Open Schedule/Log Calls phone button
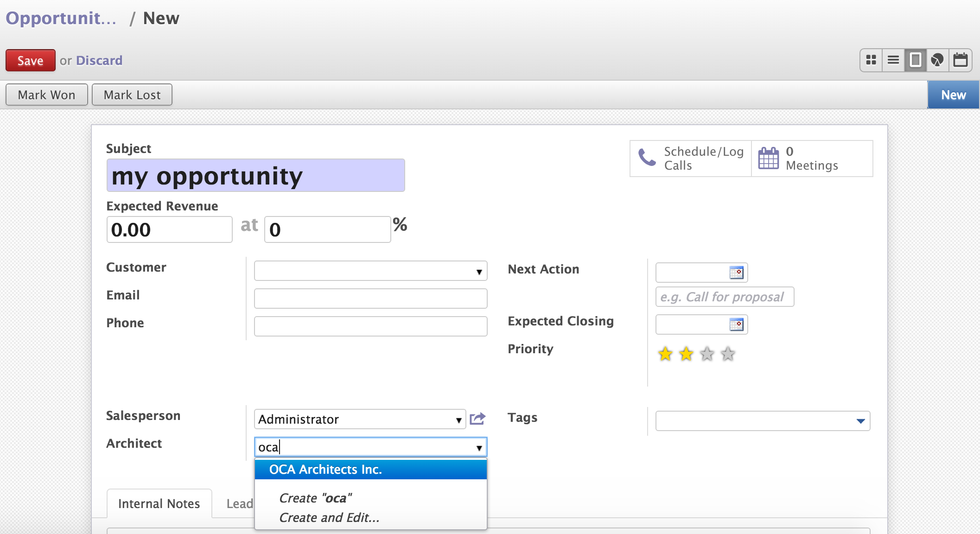Screen dimensions: 980x534 [x=690, y=159]
